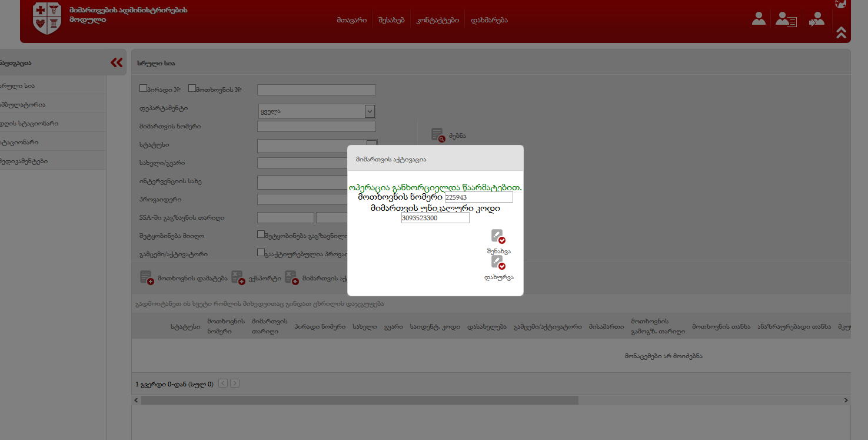Click the horizontal scrollbar below the table
868x440 pixels.
click(x=359, y=400)
